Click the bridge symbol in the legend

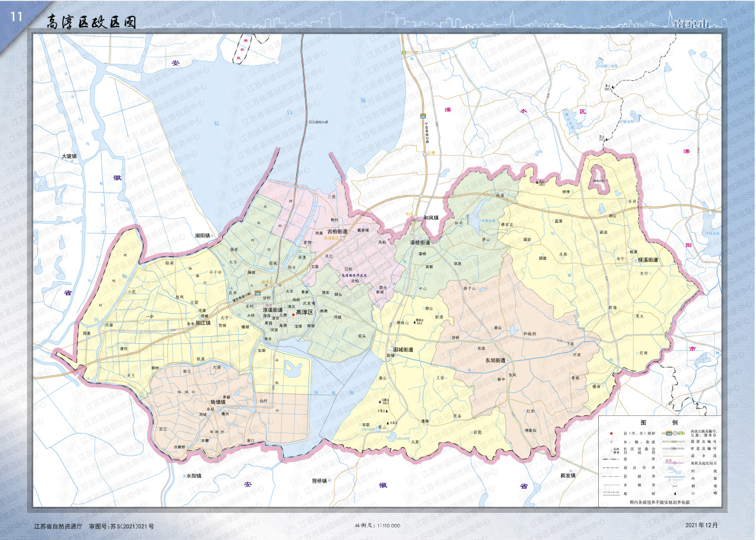coord(674,486)
